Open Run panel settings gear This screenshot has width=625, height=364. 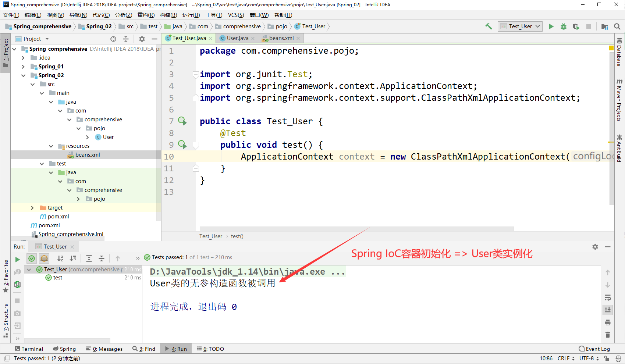pyautogui.click(x=595, y=247)
